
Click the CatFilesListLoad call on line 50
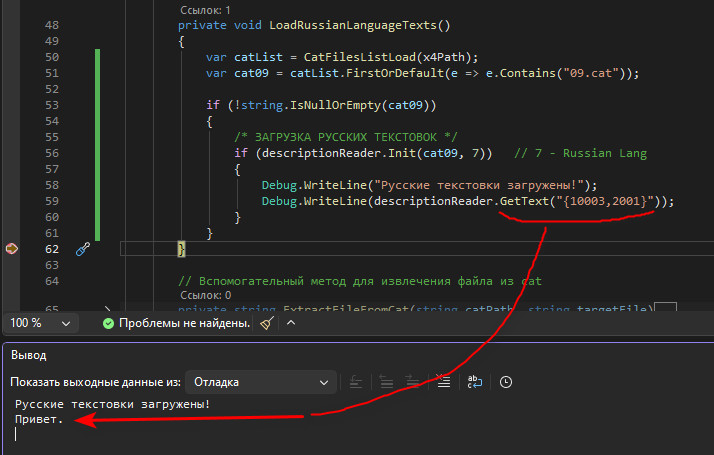360,57
